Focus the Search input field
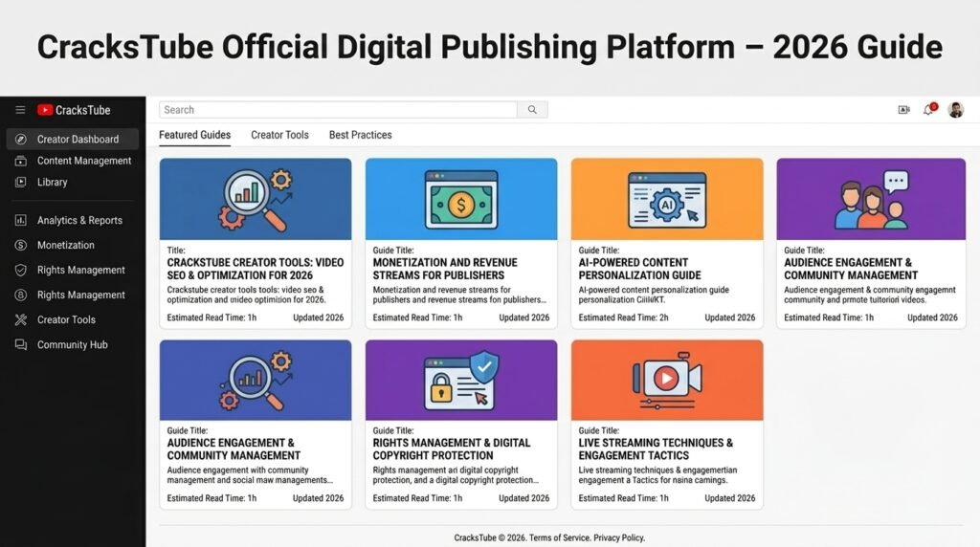Image resolution: width=980 pixels, height=547 pixels. click(x=338, y=110)
